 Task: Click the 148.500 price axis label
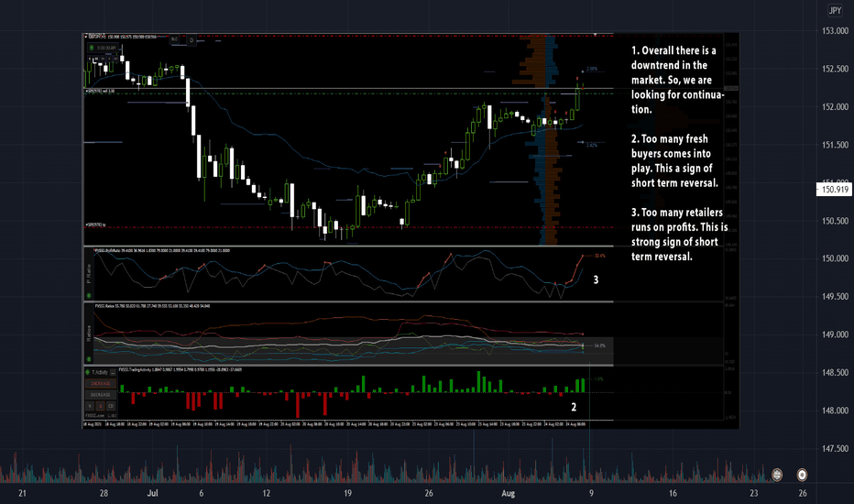click(x=835, y=373)
